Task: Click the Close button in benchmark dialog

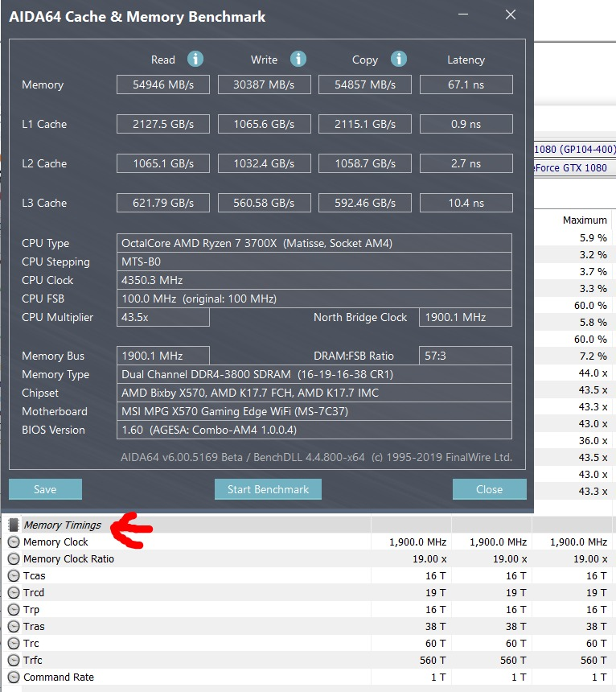Action: tap(490, 489)
